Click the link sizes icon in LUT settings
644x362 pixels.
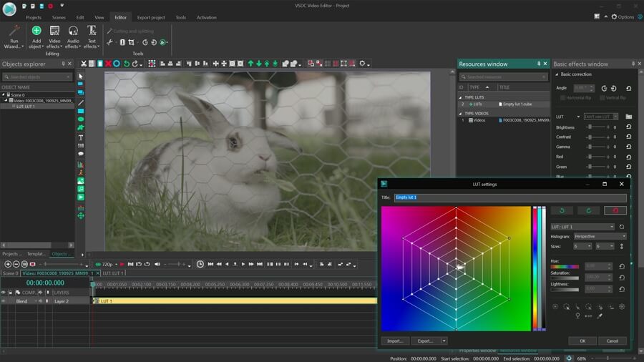point(622,246)
